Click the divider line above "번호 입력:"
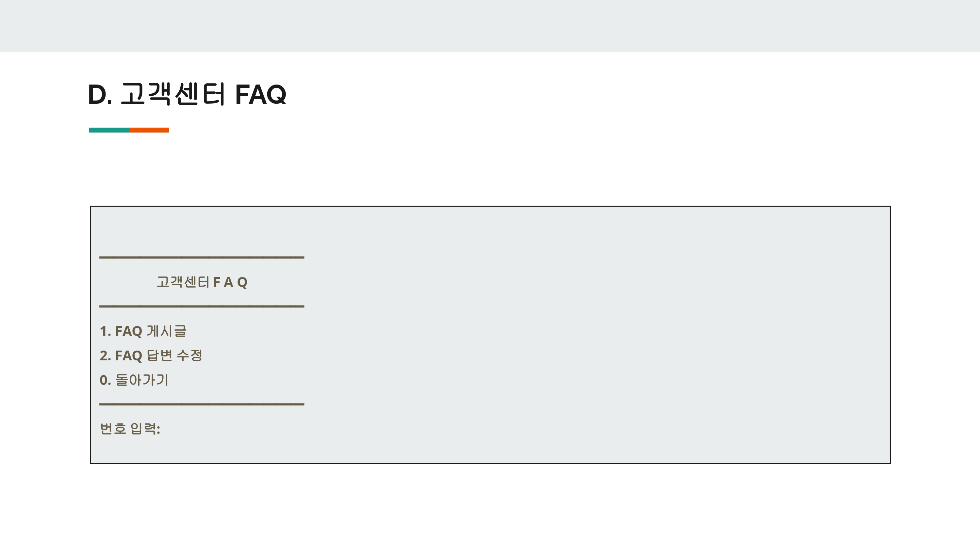Viewport: 980px width, 551px height. pyautogui.click(x=202, y=404)
